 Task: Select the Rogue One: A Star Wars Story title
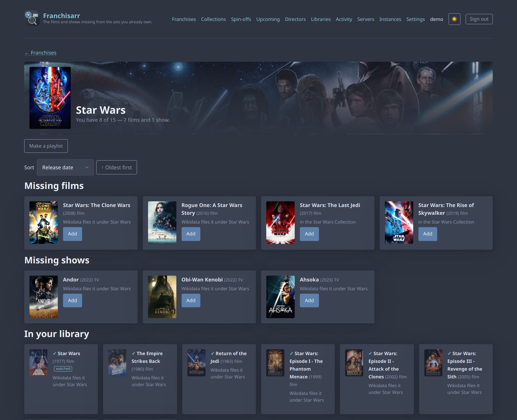pos(212,209)
